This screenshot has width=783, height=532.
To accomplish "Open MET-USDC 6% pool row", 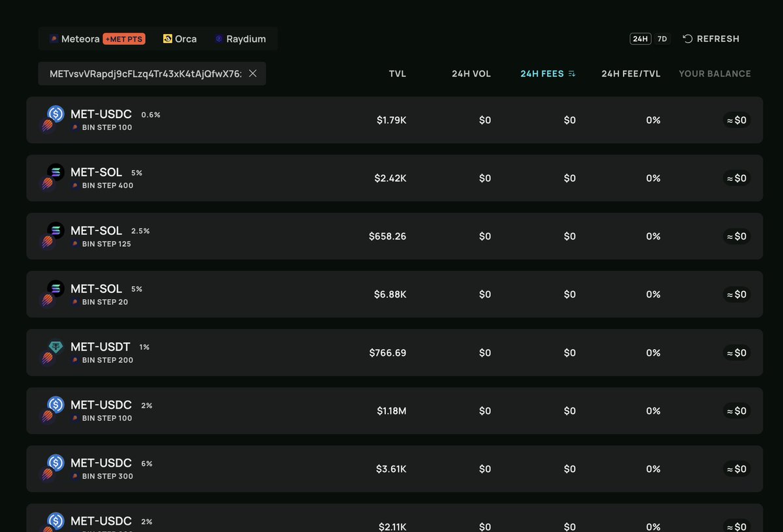I will click(394, 469).
